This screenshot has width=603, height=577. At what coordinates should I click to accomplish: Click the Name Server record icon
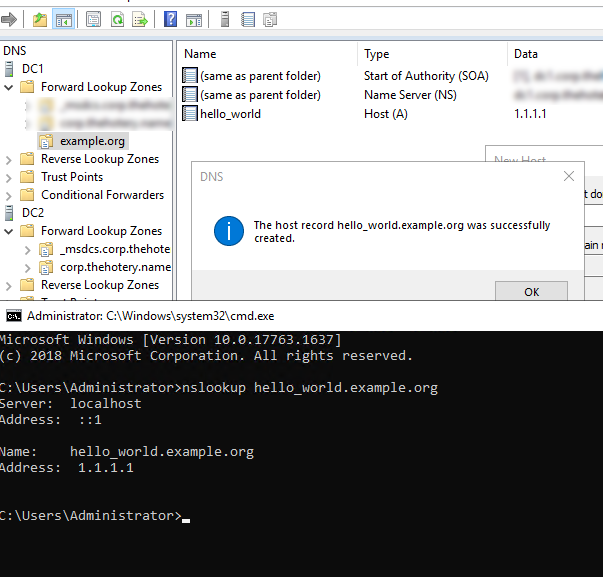(x=190, y=94)
